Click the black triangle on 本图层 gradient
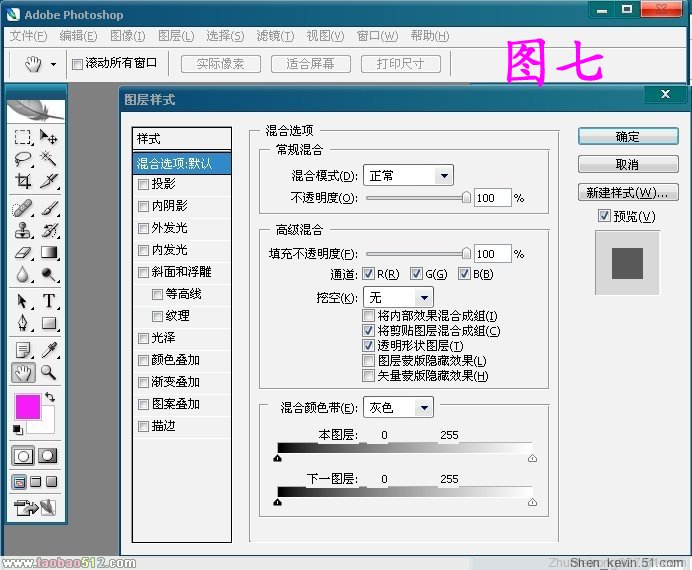 tap(277, 458)
